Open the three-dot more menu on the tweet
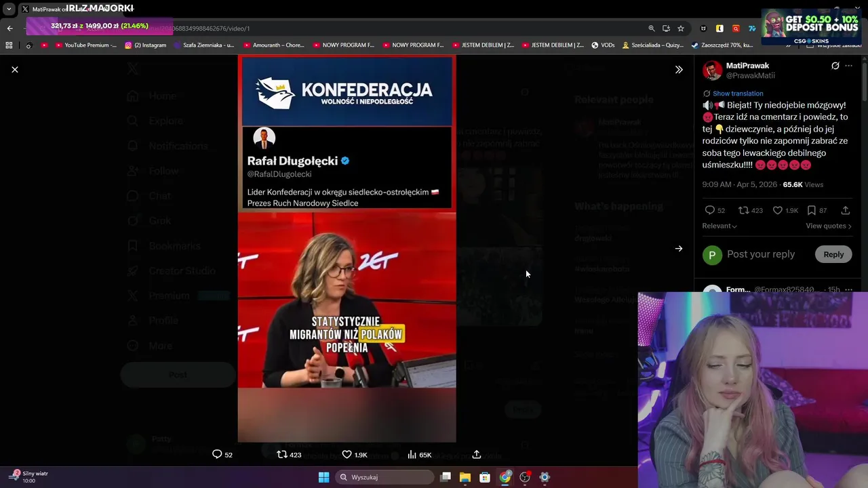Image resolution: width=868 pixels, height=488 pixels. pyautogui.click(x=848, y=66)
